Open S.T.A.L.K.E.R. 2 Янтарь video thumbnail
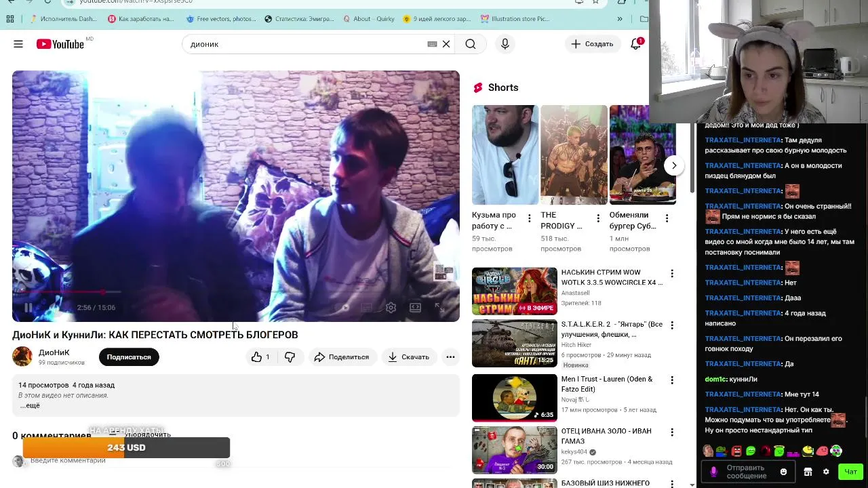868x488 pixels. pos(515,343)
